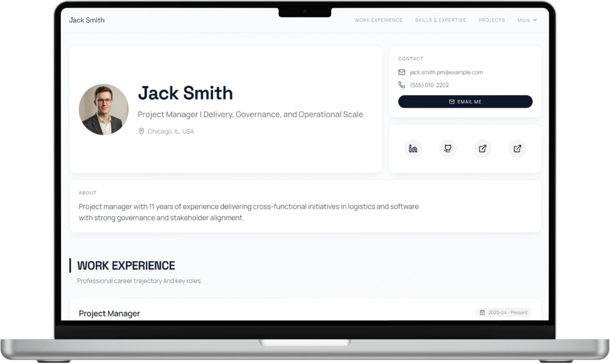
Task: Click the CONTACT card label
Action: 411,59
